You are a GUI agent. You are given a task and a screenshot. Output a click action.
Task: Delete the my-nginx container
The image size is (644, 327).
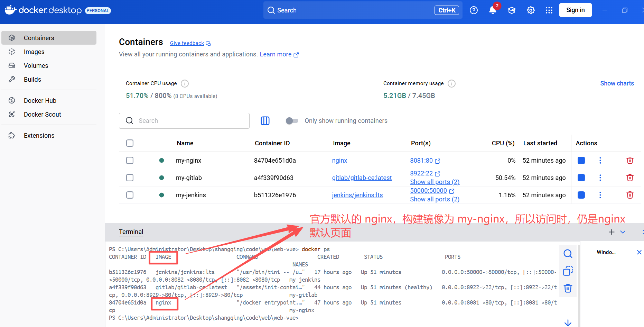click(x=630, y=161)
